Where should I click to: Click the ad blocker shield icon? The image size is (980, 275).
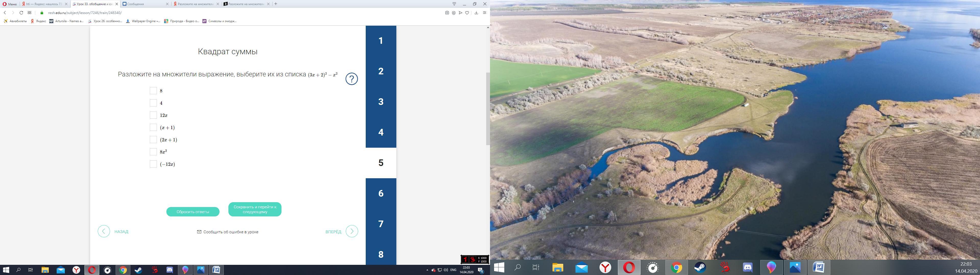pyautogui.click(x=454, y=13)
